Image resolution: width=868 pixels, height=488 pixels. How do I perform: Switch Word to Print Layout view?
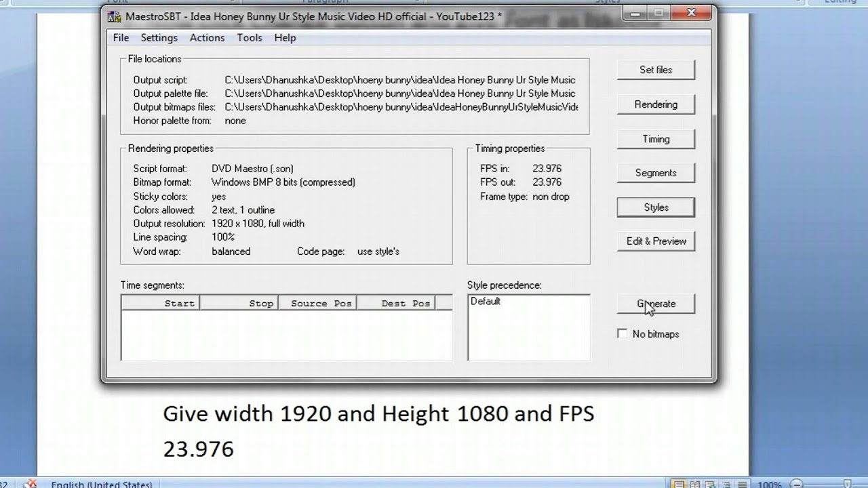coord(678,484)
